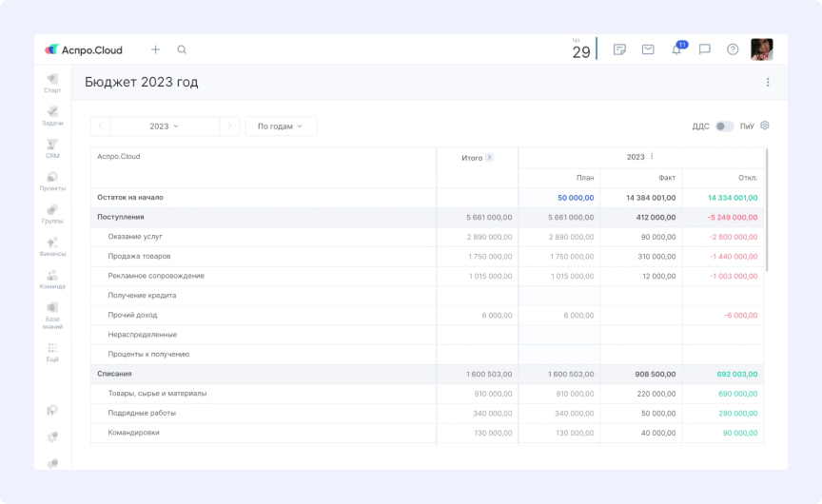Open the 2023 column options menu
The width and height of the screenshot is (822, 504).
click(652, 157)
